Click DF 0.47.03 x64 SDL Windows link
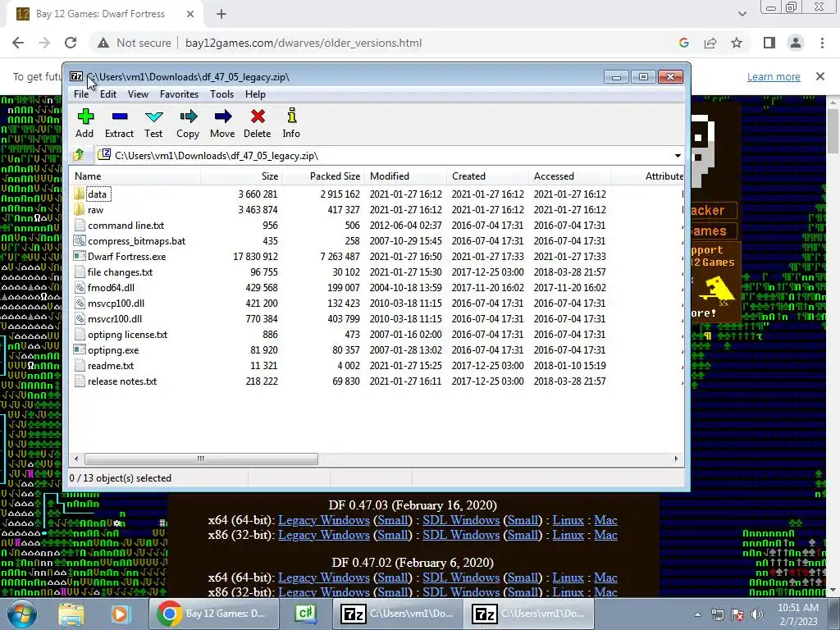Viewport: 840px width, 630px height. pos(461,520)
